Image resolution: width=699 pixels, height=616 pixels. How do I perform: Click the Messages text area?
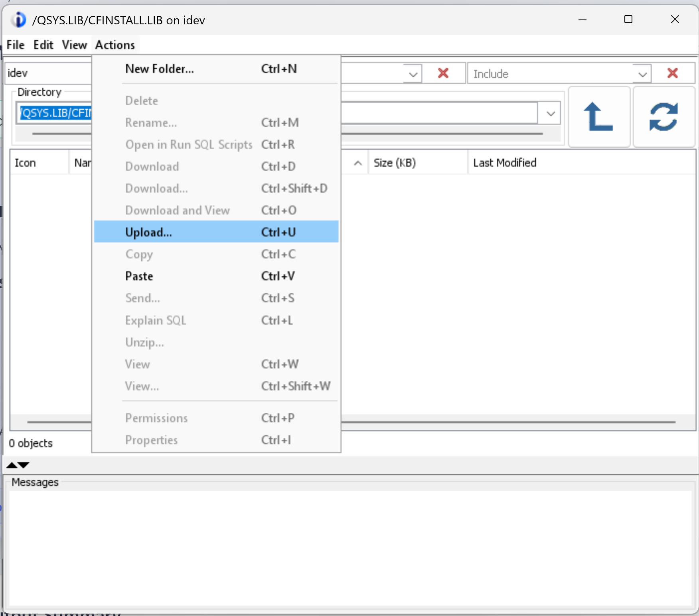click(350, 549)
